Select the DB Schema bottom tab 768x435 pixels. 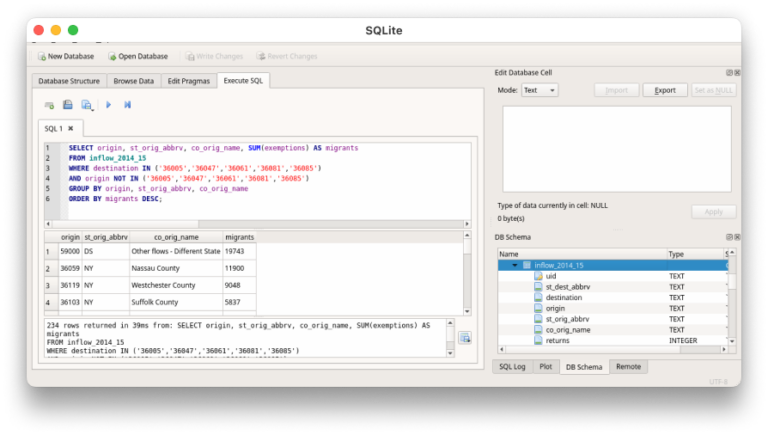point(584,367)
